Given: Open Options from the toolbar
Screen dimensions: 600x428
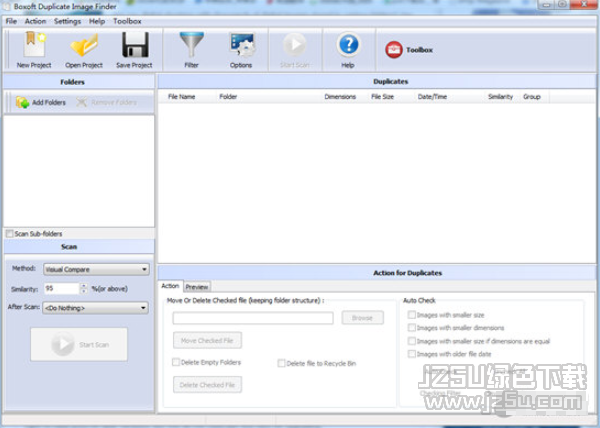Looking at the screenshot, I should [241, 44].
